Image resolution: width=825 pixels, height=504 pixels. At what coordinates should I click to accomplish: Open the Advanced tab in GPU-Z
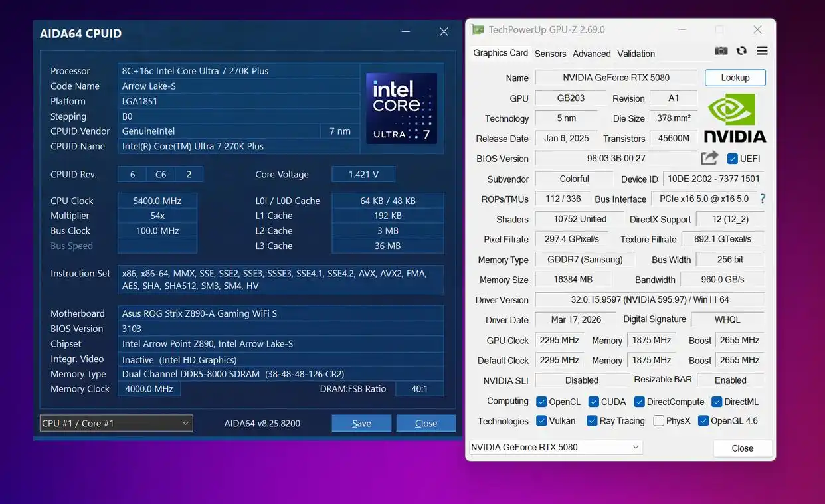(591, 54)
